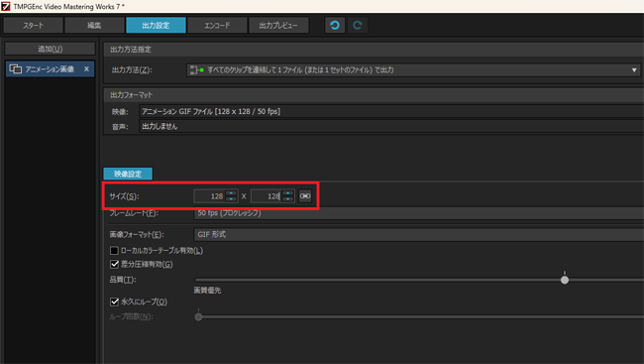This screenshot has width=644, height=364.
Task: Click the 追加(U) button
Action: [x=51, y=49]
